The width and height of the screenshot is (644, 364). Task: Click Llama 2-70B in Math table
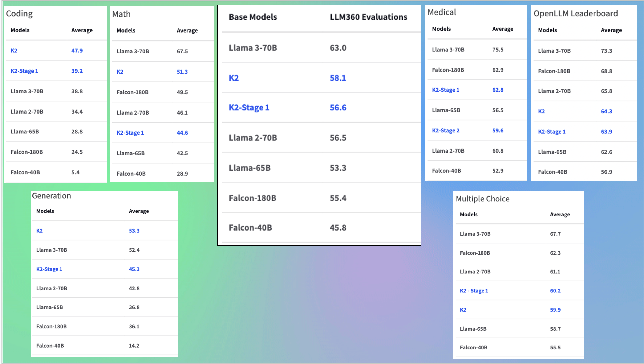coord(133,113)
